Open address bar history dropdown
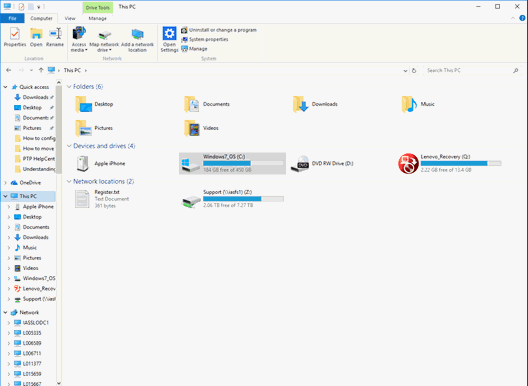Screen dimensions: 528x386 [x=405, y=71]
